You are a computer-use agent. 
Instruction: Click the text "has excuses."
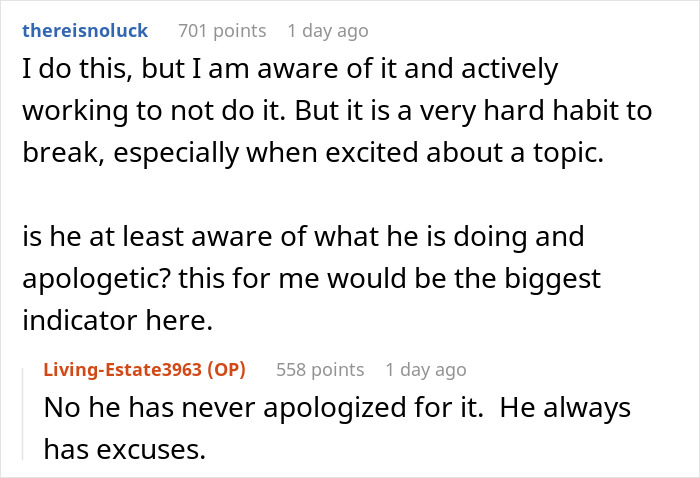pyautogui.click(x=124, y=450)
